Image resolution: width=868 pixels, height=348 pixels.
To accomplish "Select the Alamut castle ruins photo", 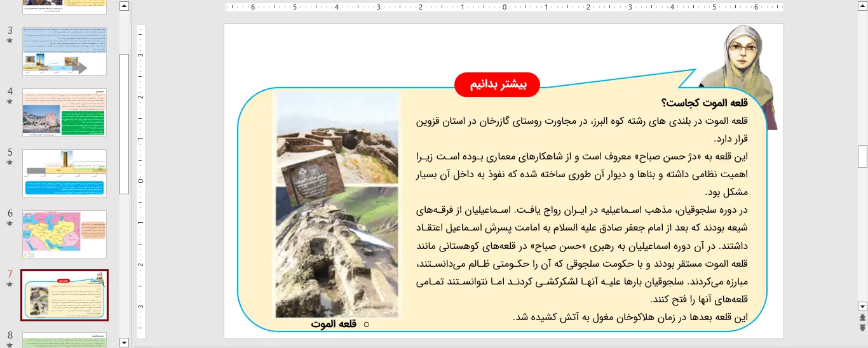I will [337, 204].
